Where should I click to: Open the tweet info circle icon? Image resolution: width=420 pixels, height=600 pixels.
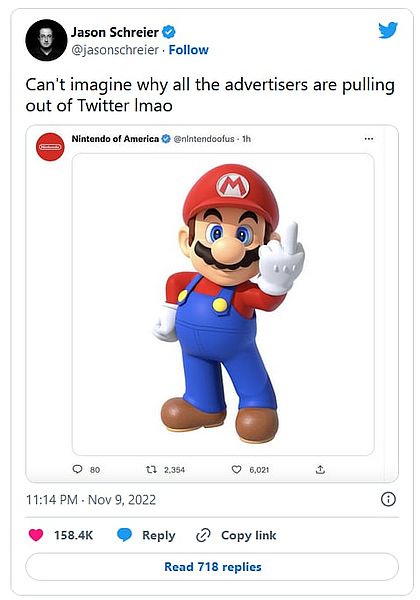[388, 499]
